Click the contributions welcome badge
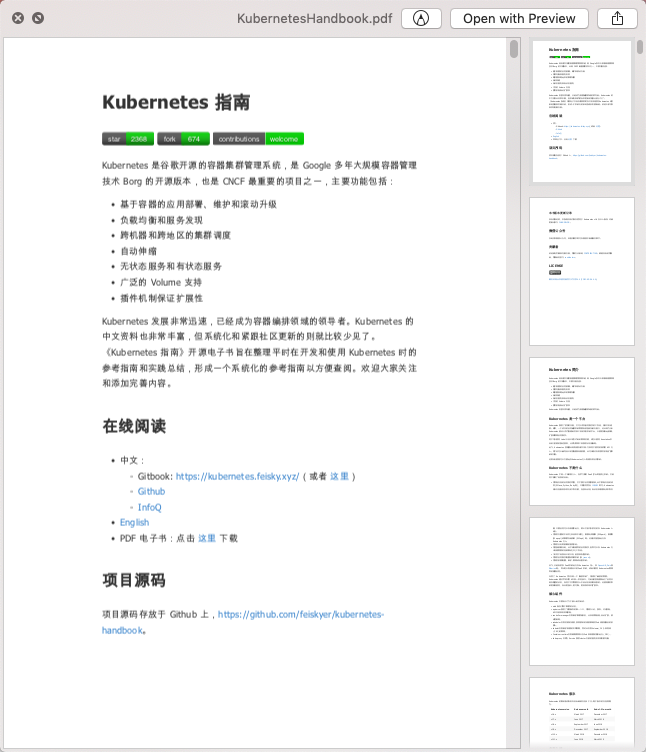Image resolution: width=646 pixels, height=752 pixels. click(258, 139)
